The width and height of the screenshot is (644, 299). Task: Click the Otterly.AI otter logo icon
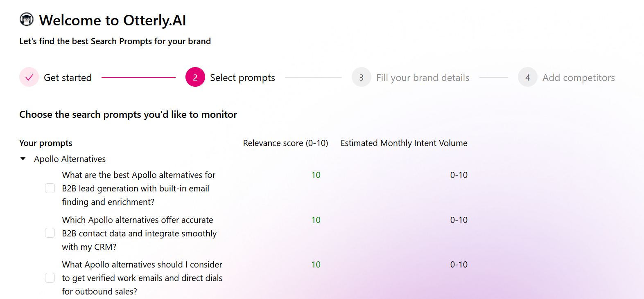coord(27,19)
